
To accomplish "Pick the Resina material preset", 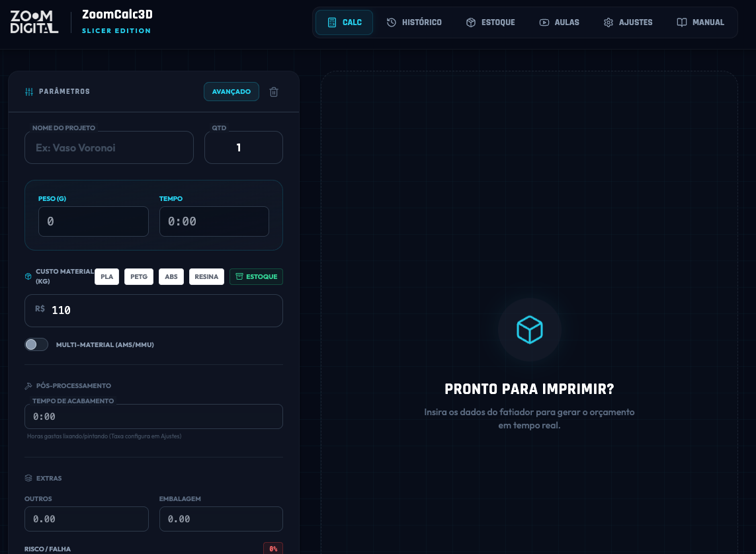I will pos(206,277).
